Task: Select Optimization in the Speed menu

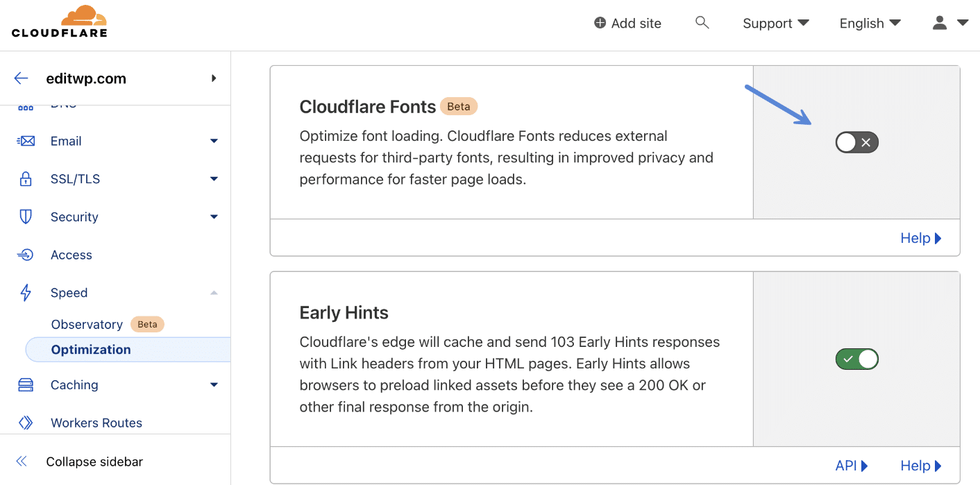Action: (91, 349)
